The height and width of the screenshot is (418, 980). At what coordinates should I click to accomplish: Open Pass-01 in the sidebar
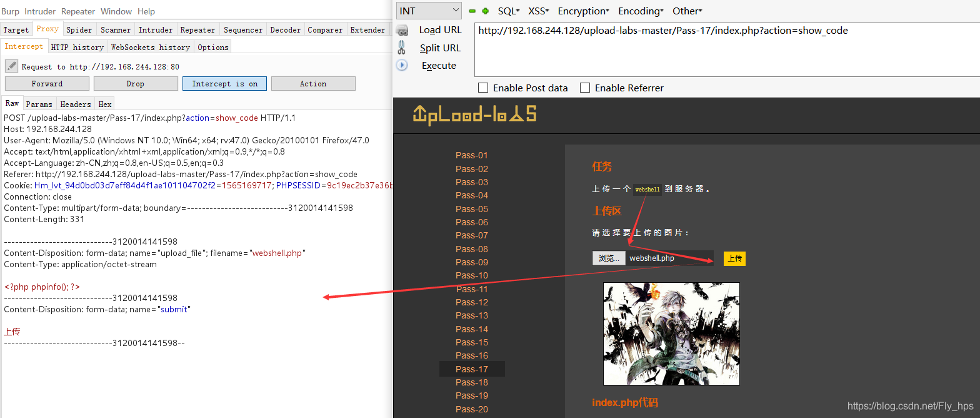coord(472,155)
